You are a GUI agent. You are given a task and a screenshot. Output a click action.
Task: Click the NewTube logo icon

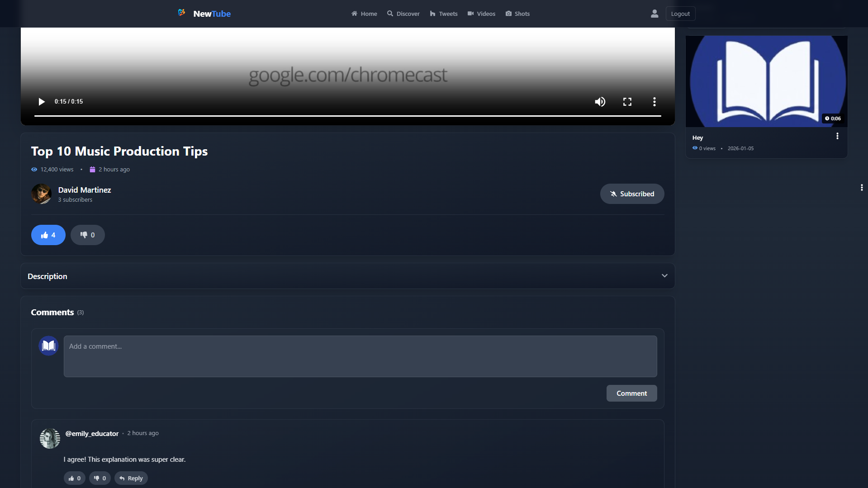coord(182,13)
